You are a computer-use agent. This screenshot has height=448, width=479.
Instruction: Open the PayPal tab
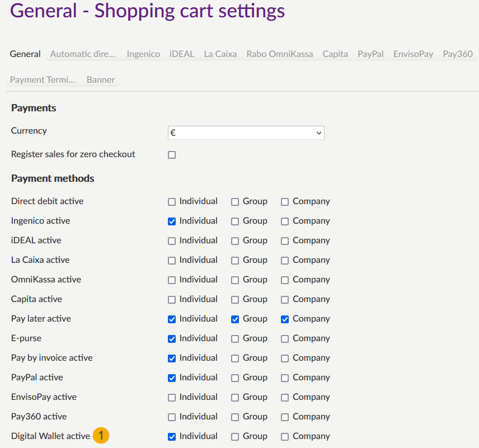[370, 54]
